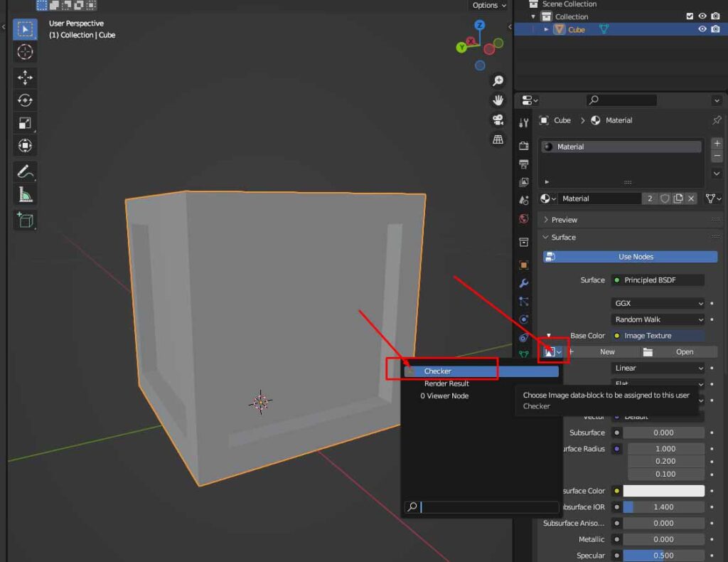Screen dimensions: 728x562
Task: Click the Y axis gizmo handle
Action: click(461, 48)
